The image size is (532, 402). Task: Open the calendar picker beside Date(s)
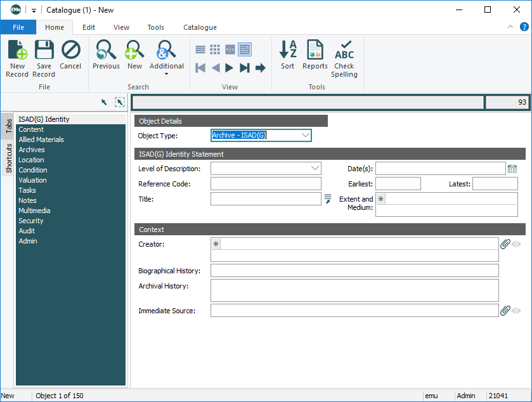coord(512,169)
